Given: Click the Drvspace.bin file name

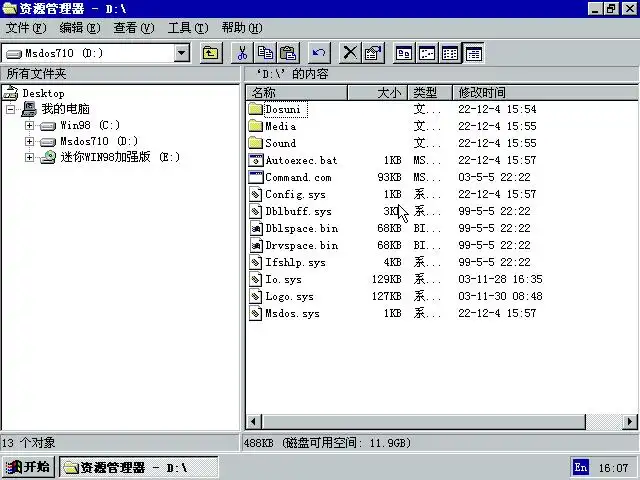Looking at the screenshot, I should click(302, 246).
